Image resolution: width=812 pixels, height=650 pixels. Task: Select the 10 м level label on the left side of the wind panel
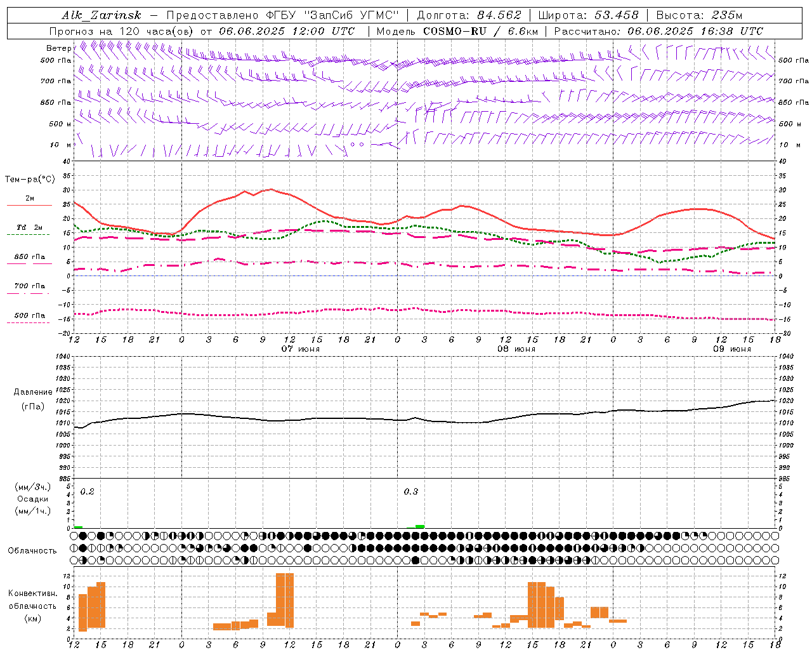[61, 145]
